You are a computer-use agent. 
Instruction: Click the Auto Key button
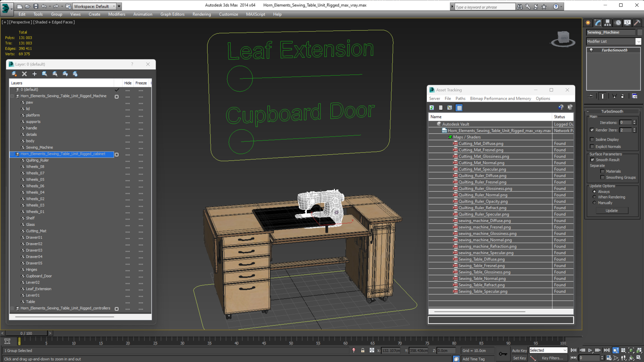point(519,350)
